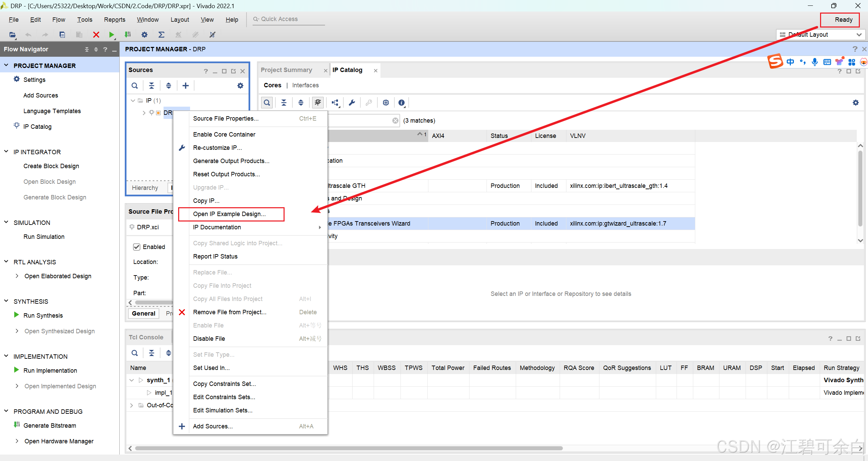
Task: Click Interfaces link in IP Catalog
Action: tap(305, 85)
